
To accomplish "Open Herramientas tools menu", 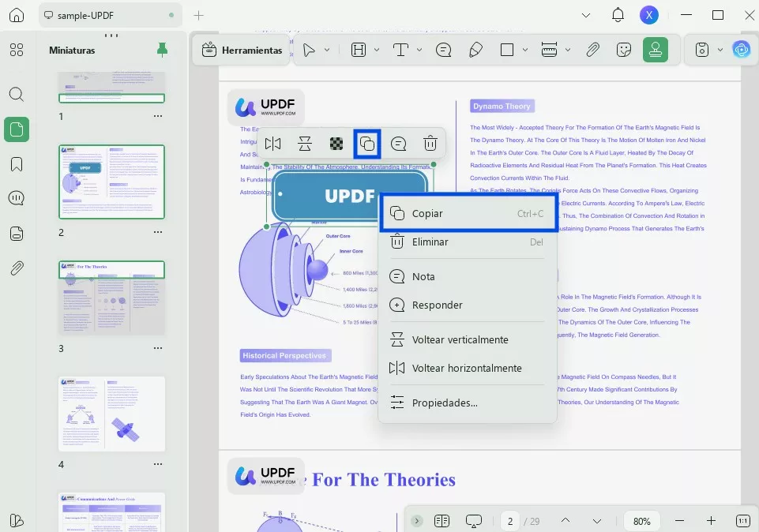I will tap(242, 50).
